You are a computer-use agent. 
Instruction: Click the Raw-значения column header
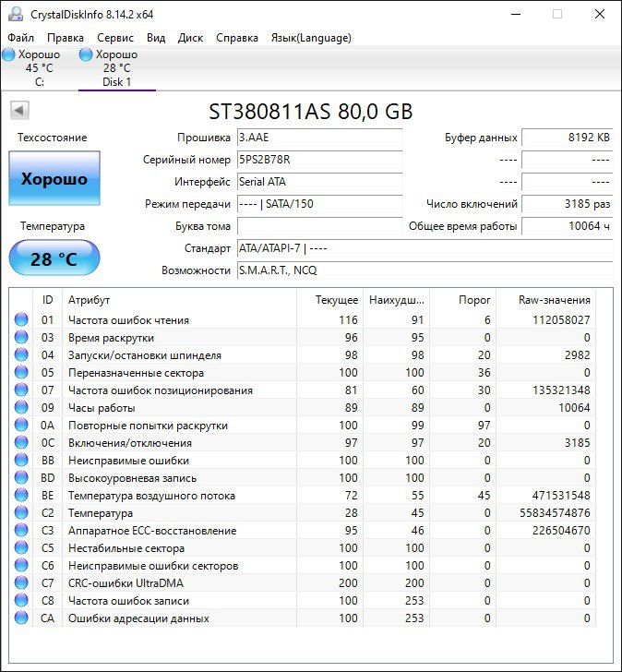tap(546, 300)
